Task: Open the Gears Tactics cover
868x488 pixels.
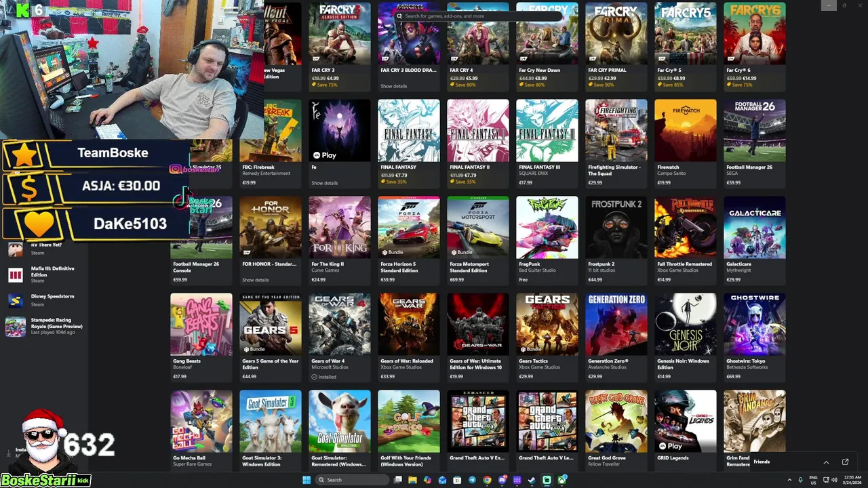Action: [547, 324]
